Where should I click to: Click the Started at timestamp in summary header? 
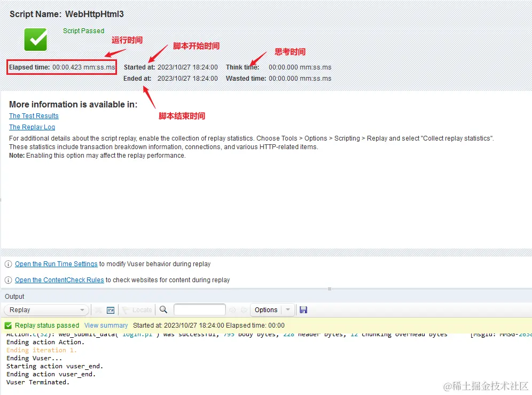tap(187, 67)
